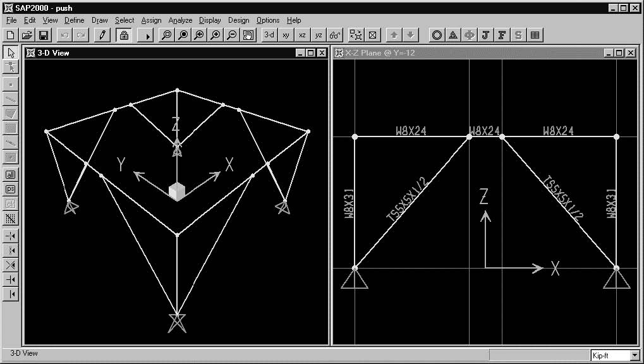Click the Select All button
The height and width of the screenshot is (364, 644).
point(11,174)
